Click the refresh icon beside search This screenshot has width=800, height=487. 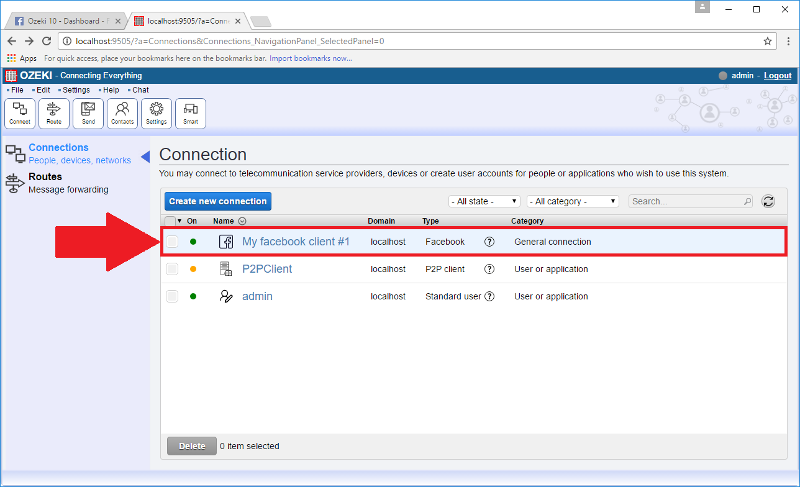[x=768, y=201]
